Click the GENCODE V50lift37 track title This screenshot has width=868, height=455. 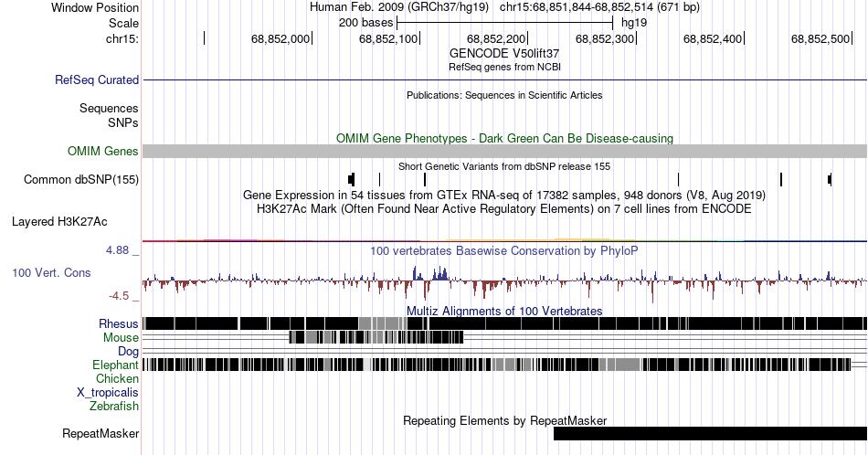(504, 54)
